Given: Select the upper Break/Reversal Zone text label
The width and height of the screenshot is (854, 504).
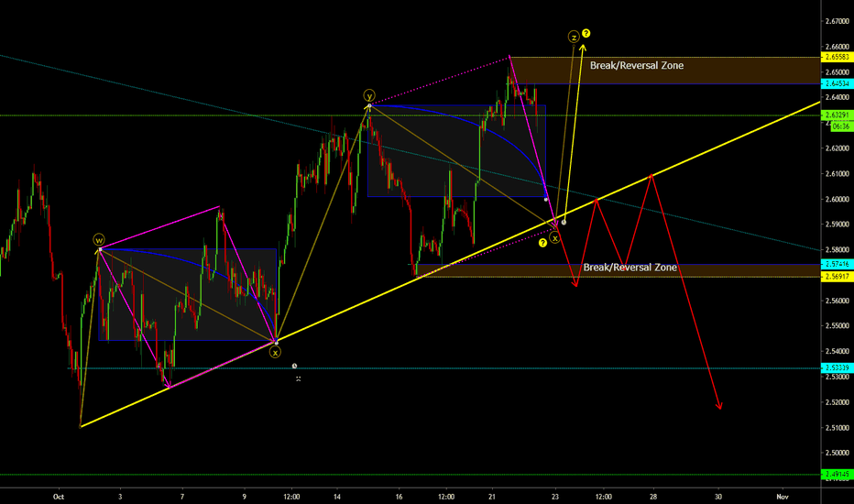Looking at the screenshot, I should [637, 65].
